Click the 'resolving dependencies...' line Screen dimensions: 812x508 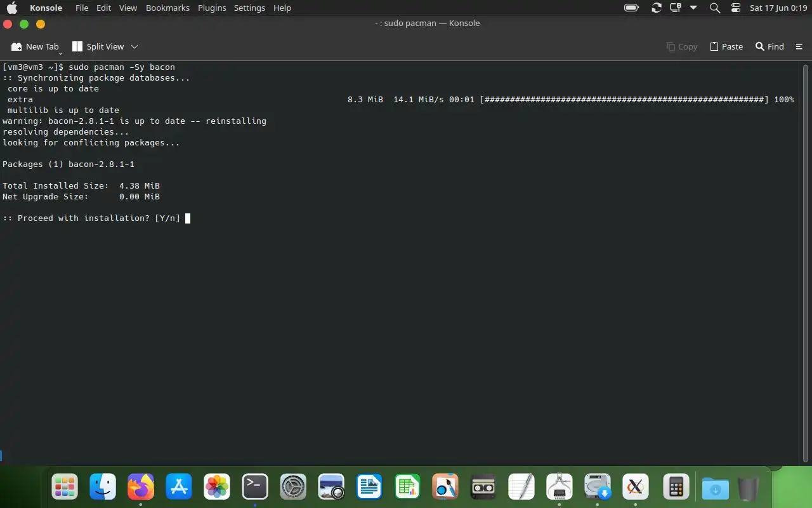point(66,132)
